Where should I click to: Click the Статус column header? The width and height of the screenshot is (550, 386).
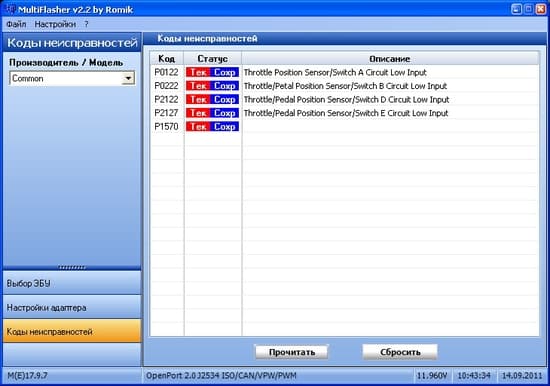(213, 59)
